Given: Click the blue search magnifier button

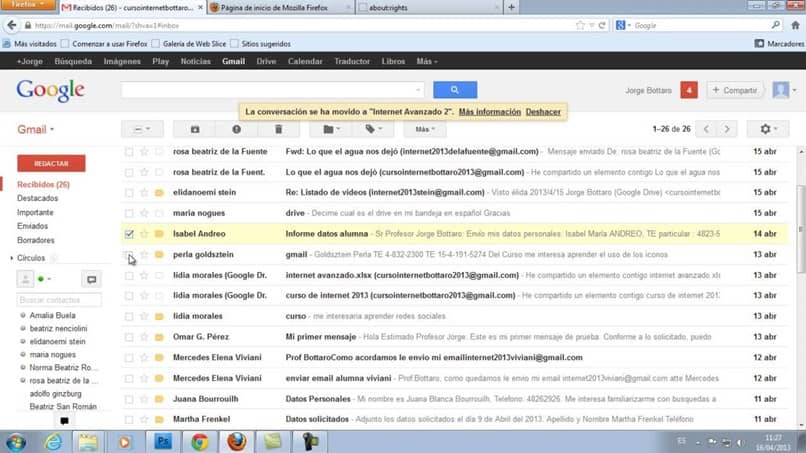Looking at the screenshot, I should pyautogui.click(x=455, y=90).
